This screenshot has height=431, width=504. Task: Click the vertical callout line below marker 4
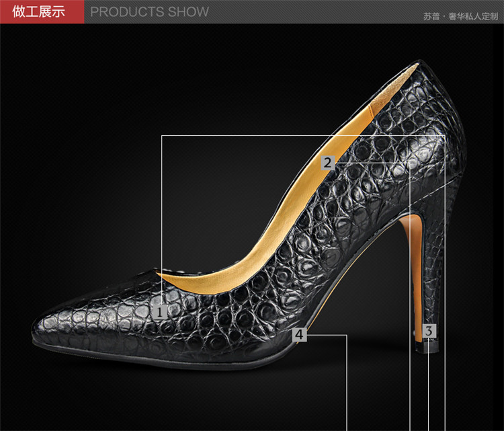point(346,383)
